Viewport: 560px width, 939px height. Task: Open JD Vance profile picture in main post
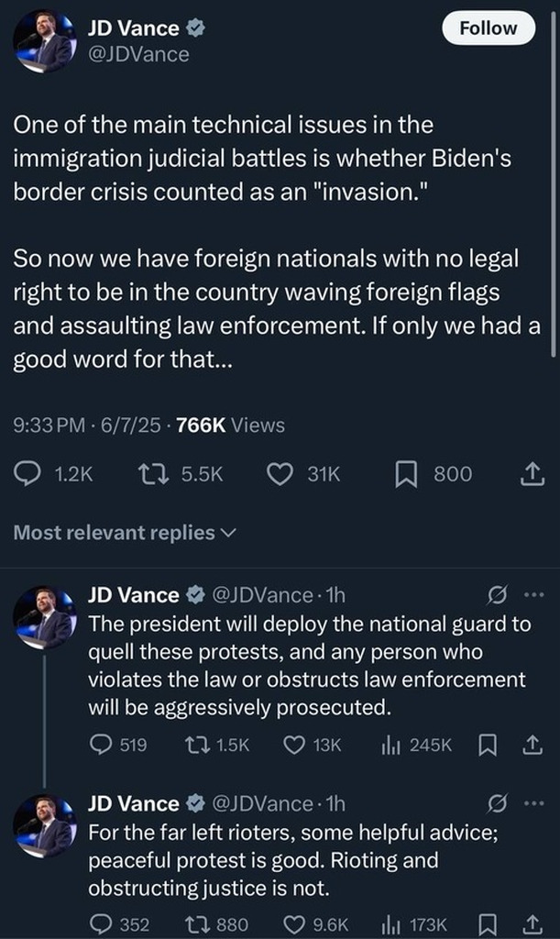tap(42, 41)
